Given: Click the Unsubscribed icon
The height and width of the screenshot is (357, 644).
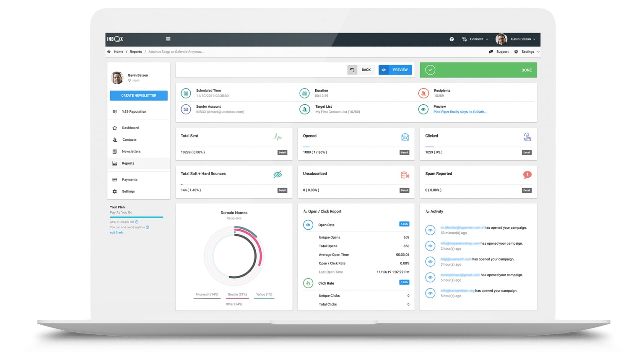Looking at the screenshot, I should [405, 175].
